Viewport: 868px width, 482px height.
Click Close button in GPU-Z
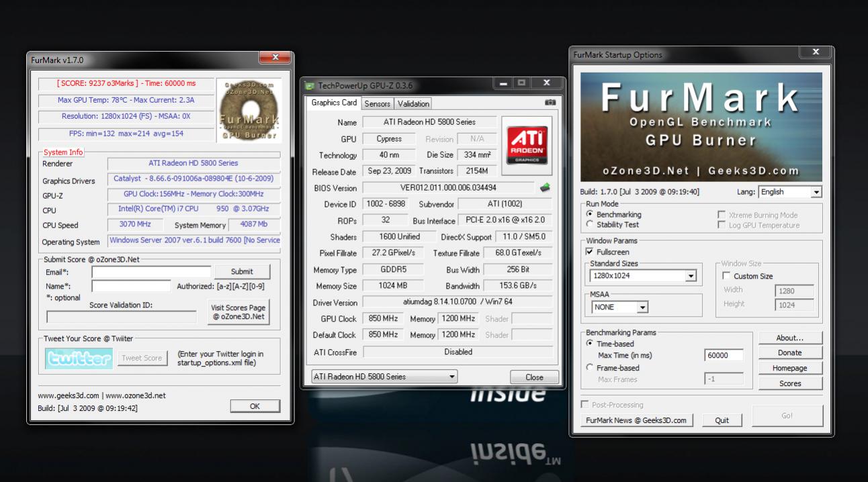point(534,377)
